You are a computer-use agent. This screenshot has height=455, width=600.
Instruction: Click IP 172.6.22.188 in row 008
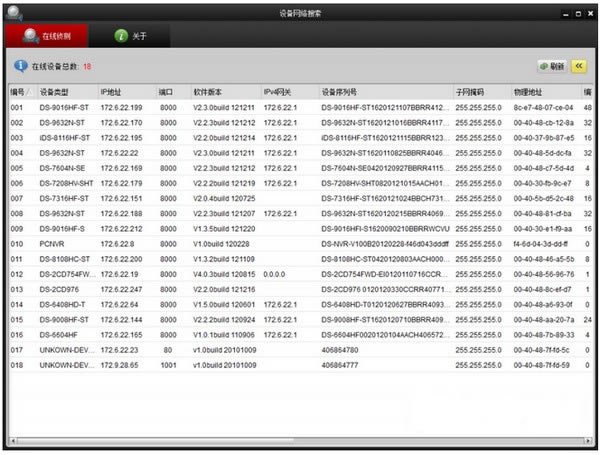point(121,214)
